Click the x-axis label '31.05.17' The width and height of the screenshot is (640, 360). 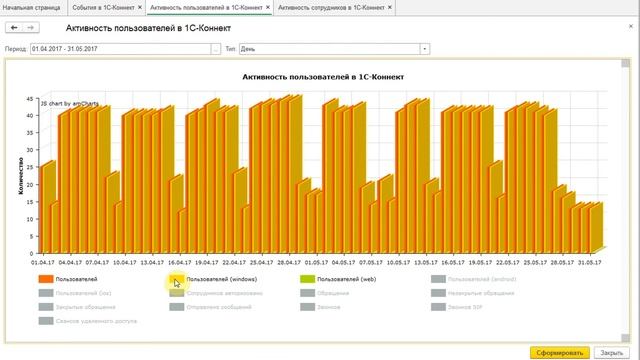[589, 262]
